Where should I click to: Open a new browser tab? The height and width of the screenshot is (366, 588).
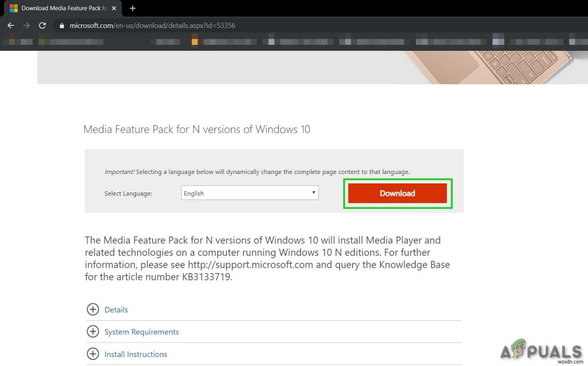coord(132,8)
